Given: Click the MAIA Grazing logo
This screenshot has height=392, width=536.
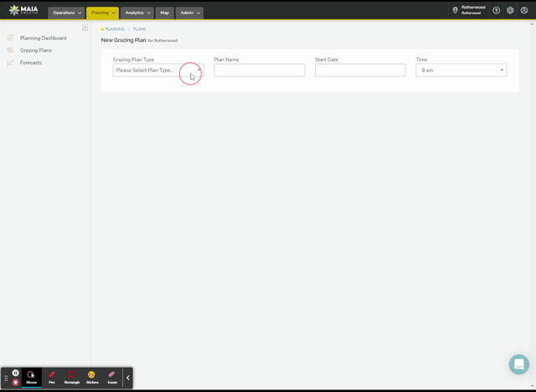Looking at the screenshot, I should [x=24, y=11].
